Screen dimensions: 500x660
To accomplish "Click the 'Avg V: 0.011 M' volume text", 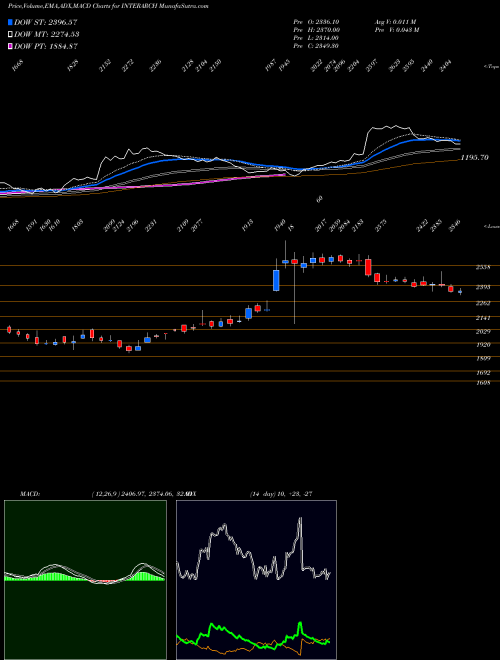I will (395, 22).
